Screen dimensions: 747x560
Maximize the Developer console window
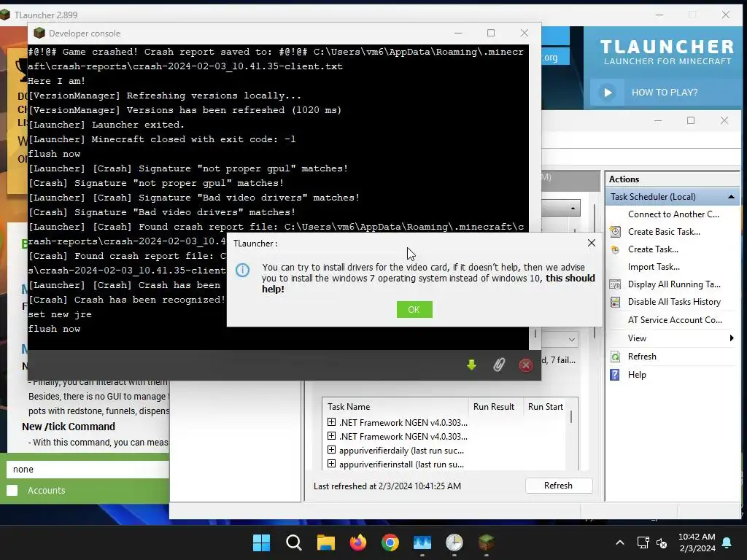pos(491,33)
